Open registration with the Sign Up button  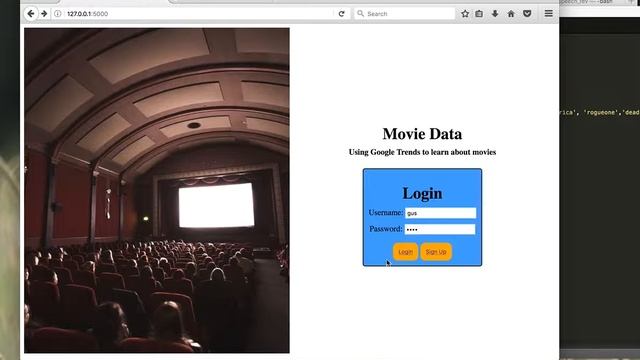[x=436, y=252]
